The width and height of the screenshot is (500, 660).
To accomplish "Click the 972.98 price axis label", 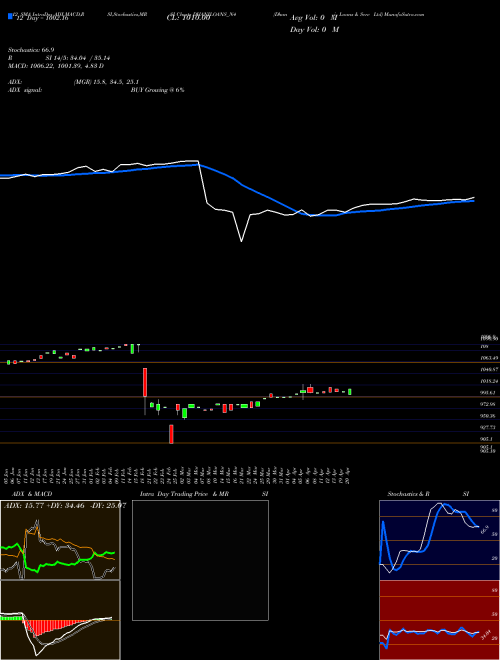I will click(x=490, y=404).
